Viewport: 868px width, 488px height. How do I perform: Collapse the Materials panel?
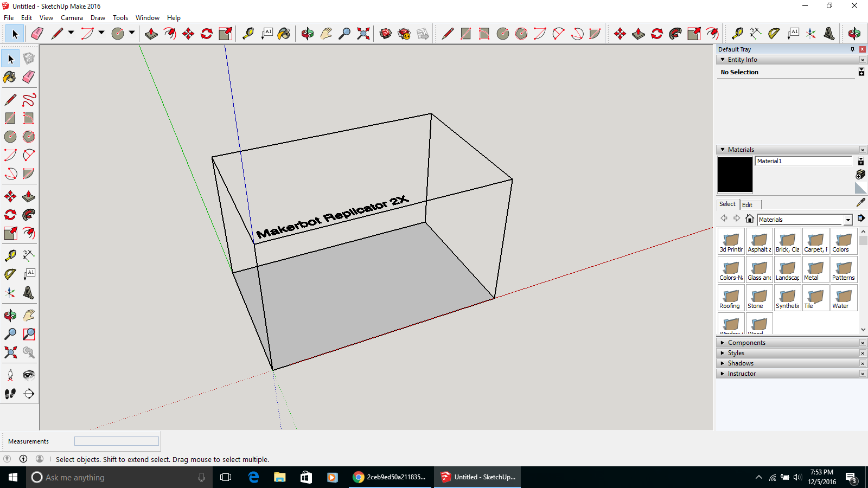point(723,150)
